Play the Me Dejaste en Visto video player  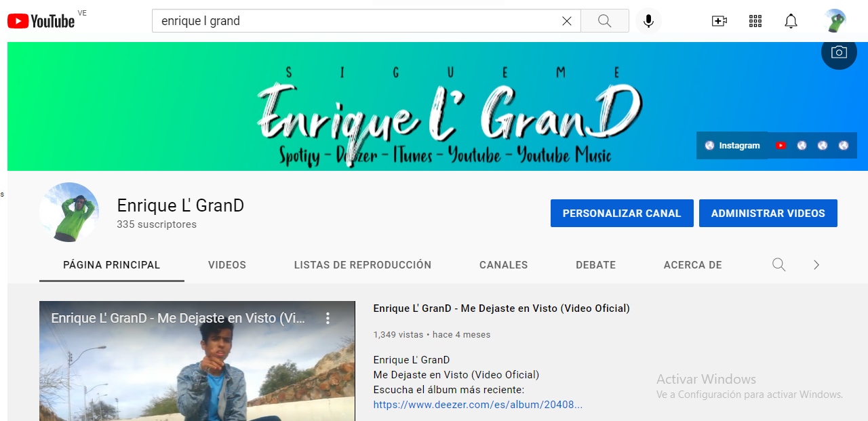click(197, 361)
